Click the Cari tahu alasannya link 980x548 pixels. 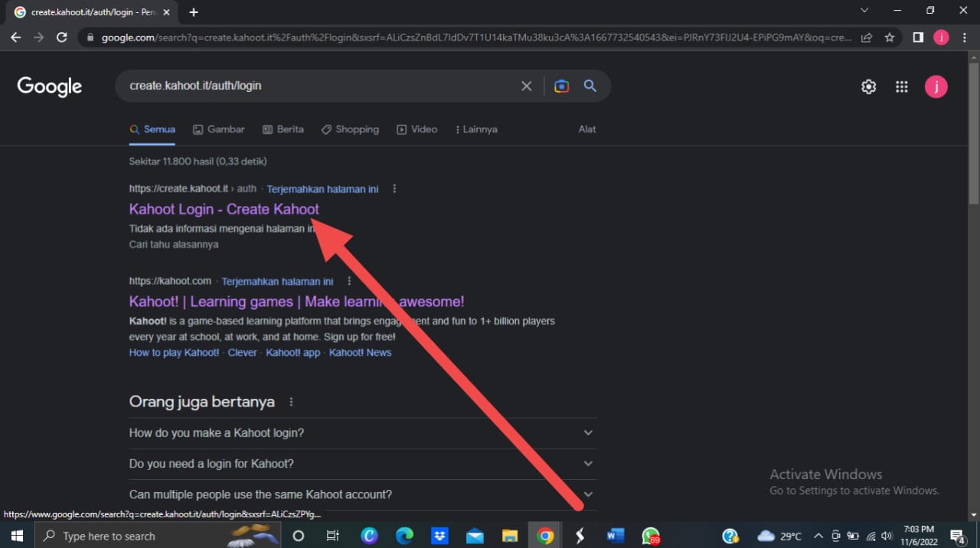click(174, 244)
